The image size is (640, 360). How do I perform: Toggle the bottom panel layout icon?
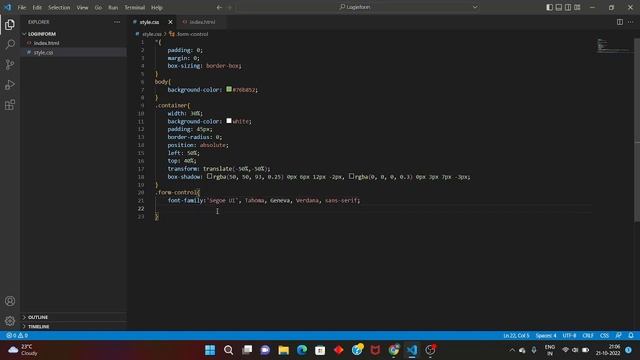559,7
